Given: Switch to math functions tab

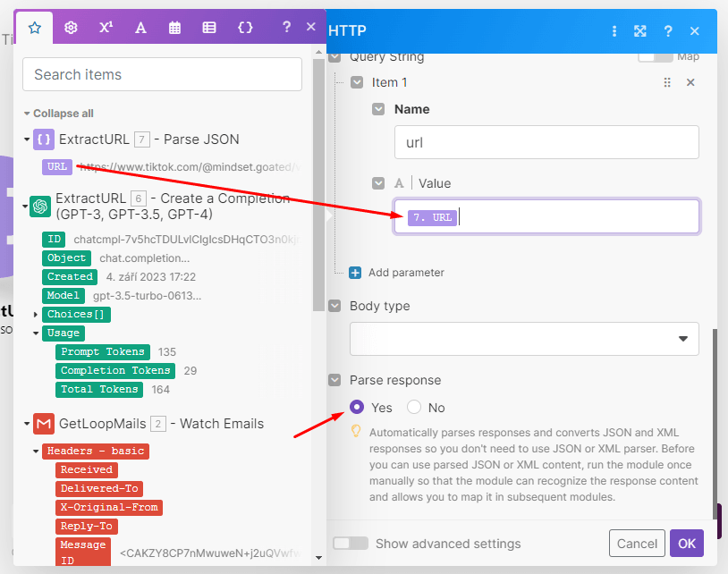Looking at the screenshot, I should point(106,28).
